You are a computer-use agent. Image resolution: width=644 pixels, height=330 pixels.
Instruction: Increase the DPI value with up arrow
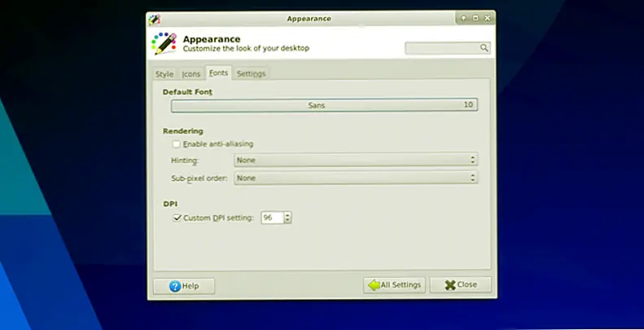click(x=287, y=215)
